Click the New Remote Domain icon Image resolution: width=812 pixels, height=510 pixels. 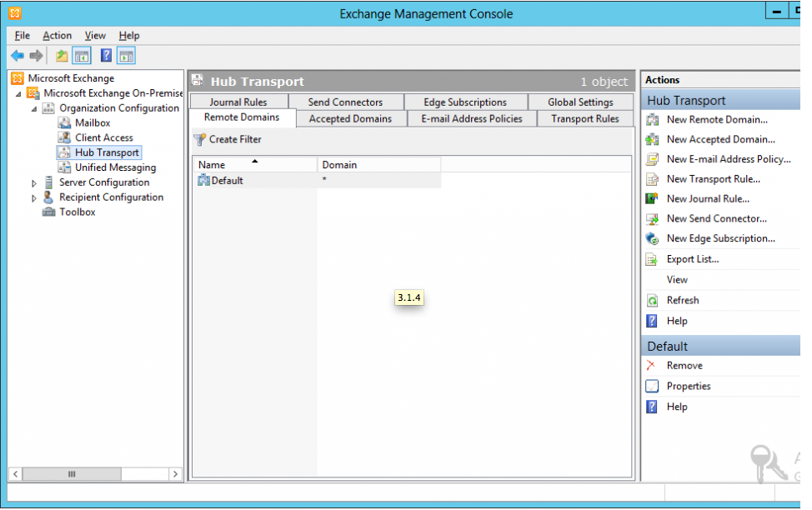point(652,120)
